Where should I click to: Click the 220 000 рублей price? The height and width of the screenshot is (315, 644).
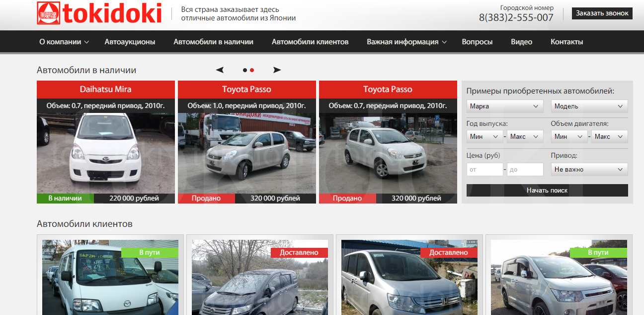pyautogui.click(x=134, y=198)
